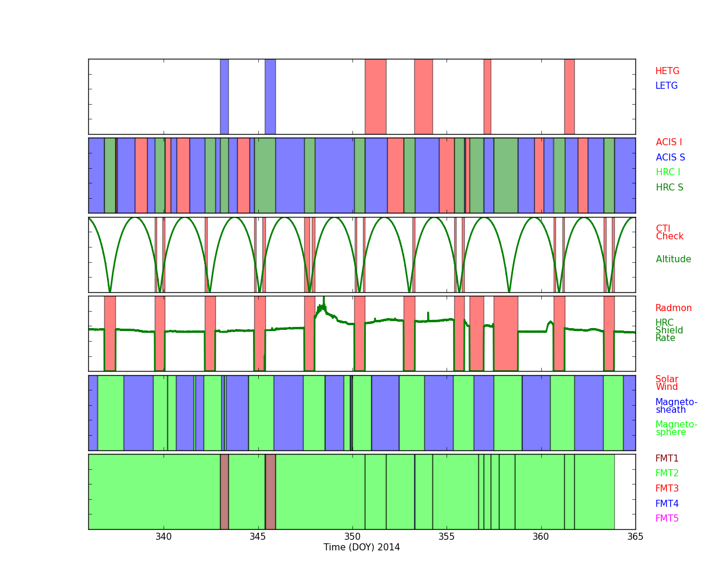706x588 pixels.
Task: Select the ACIS I legend text
Action: pyautogui.click(x=669, y=142)
